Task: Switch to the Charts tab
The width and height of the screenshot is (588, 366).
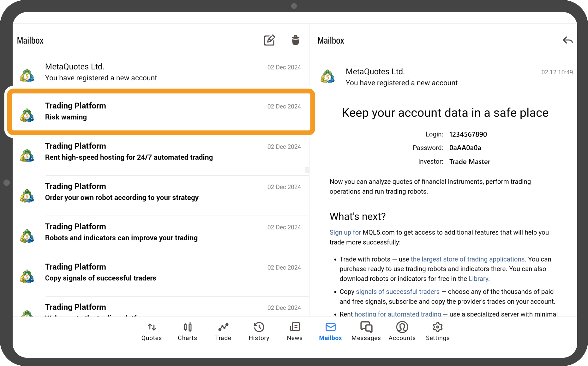Action: [187, 331]
